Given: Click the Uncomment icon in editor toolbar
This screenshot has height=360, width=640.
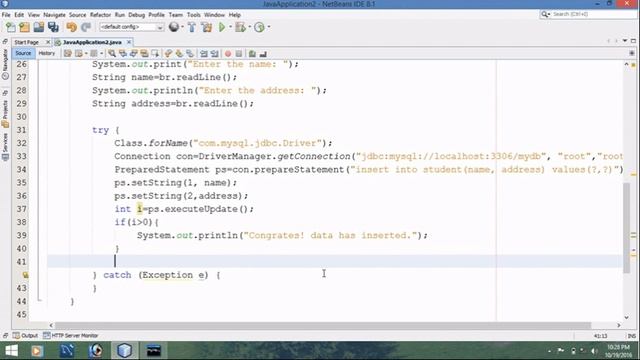Looking at the screenshot, I should click(x=263, y=53).
